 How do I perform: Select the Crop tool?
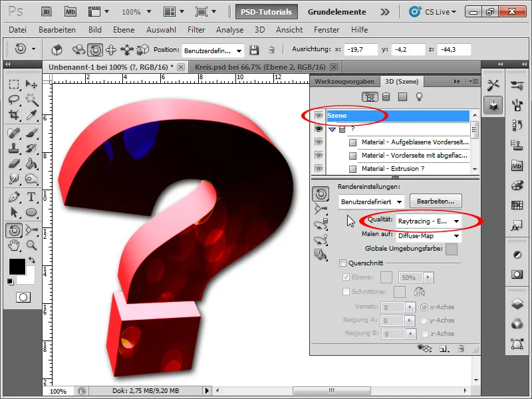pos(14,115)
